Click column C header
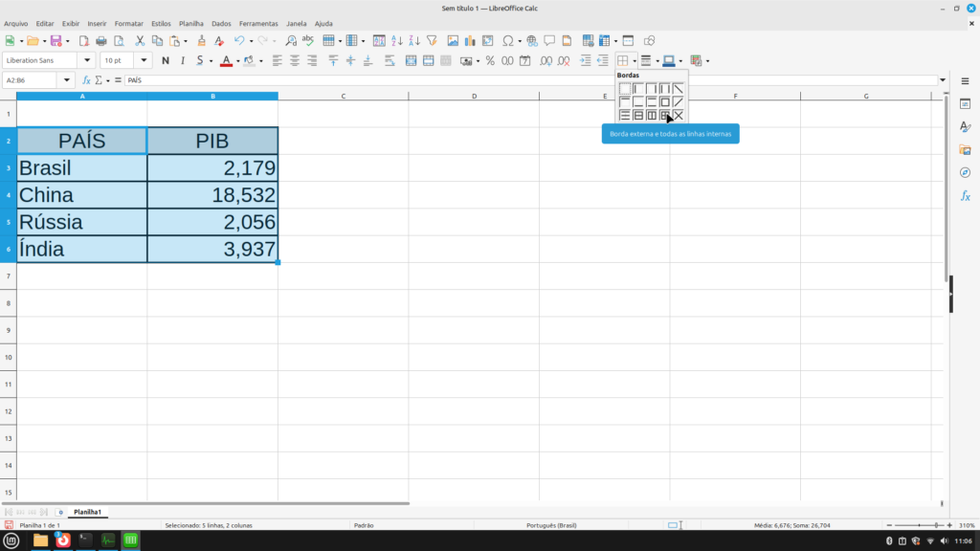This screenshot has height=551, width=980. (x=343, y=96)
